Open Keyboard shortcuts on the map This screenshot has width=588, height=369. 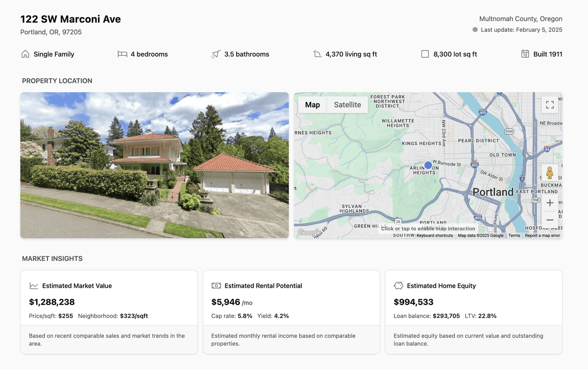coord(435,236)
